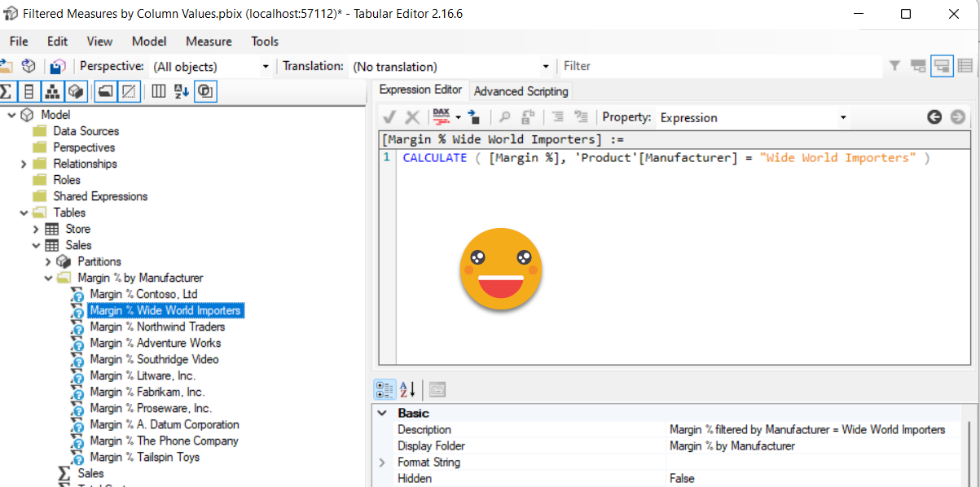Click the categorized view icon in properties grid
The width and height of the screenshot is (980, 487).
coord(385,389)
